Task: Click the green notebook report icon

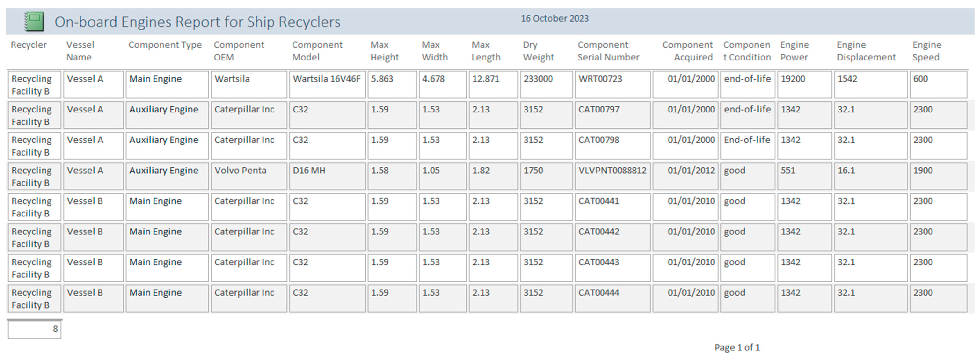Action: click(x=34, y=22)
